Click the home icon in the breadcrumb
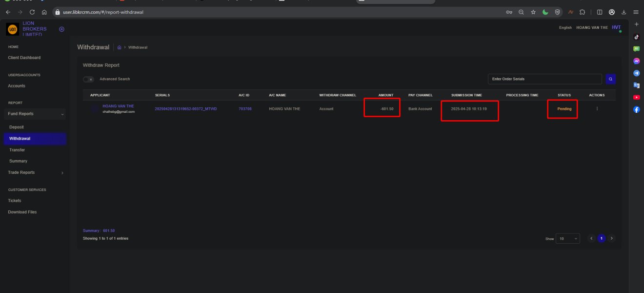 (120, 47)
